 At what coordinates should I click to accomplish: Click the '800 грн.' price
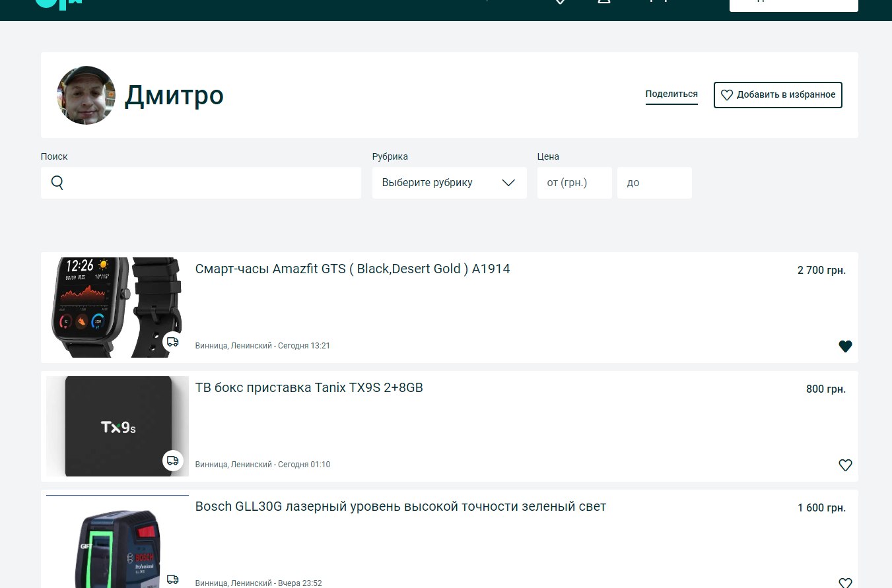coord(826,389)
